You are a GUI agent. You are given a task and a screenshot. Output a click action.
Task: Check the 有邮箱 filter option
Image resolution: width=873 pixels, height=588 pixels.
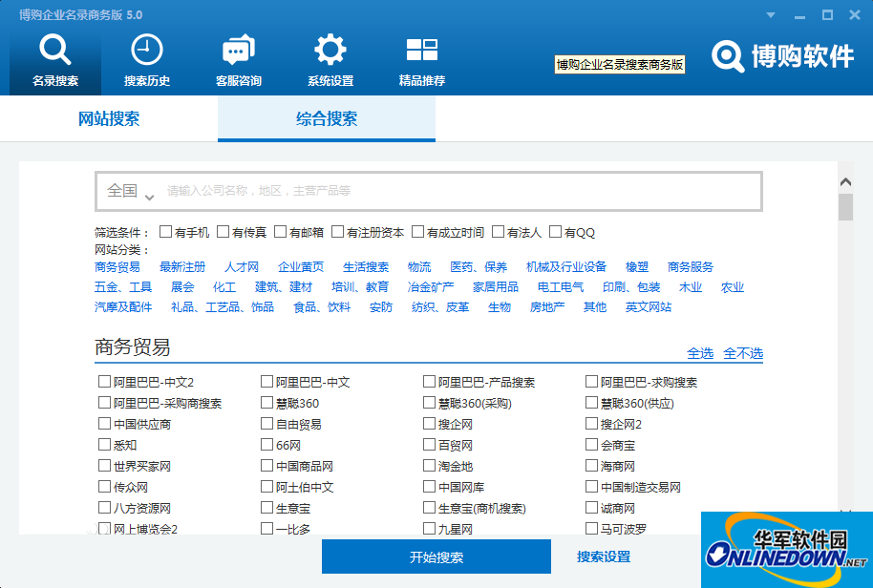point(279,231)
